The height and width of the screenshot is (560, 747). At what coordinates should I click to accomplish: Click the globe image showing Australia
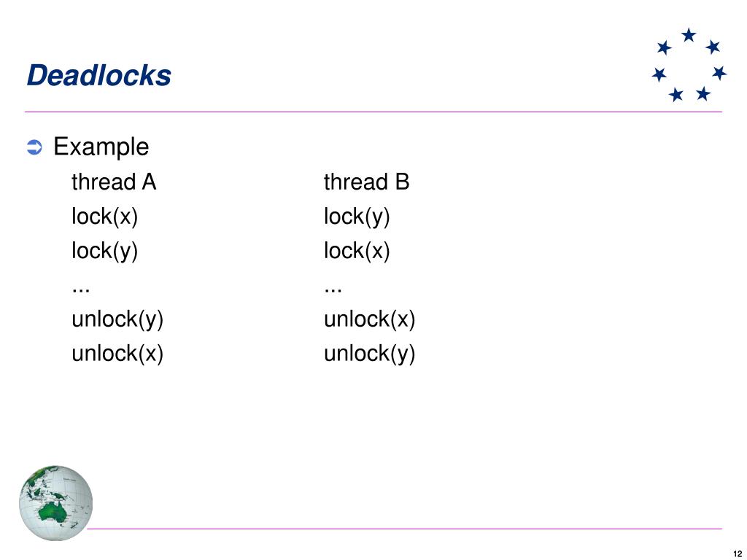55,503
